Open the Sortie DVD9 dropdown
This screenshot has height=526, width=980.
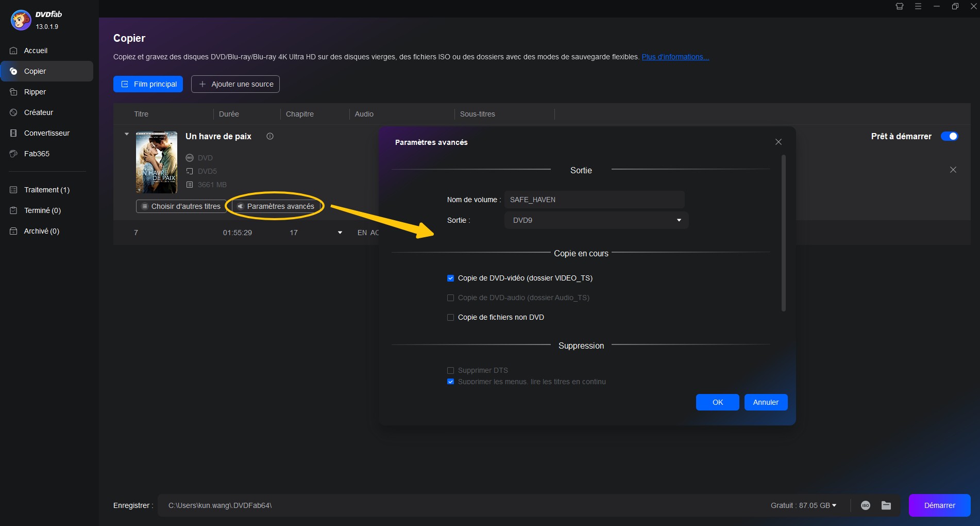pyautogui.click(x=596, y=220)
